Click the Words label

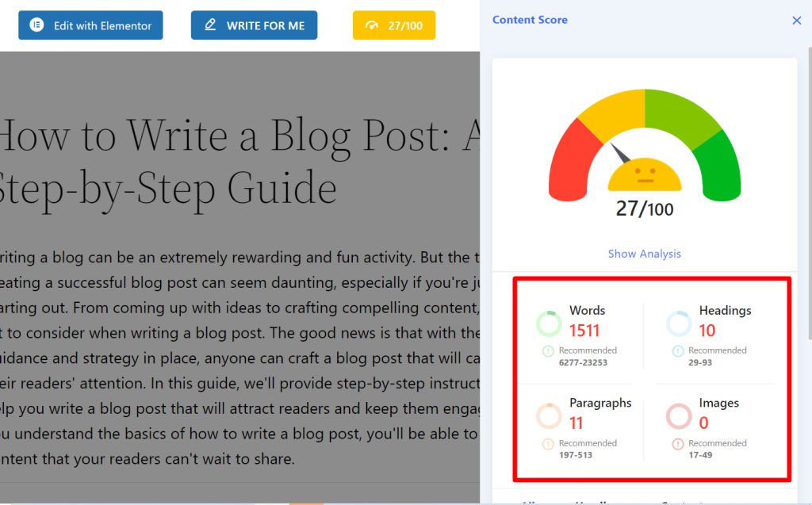coord(588,310)
